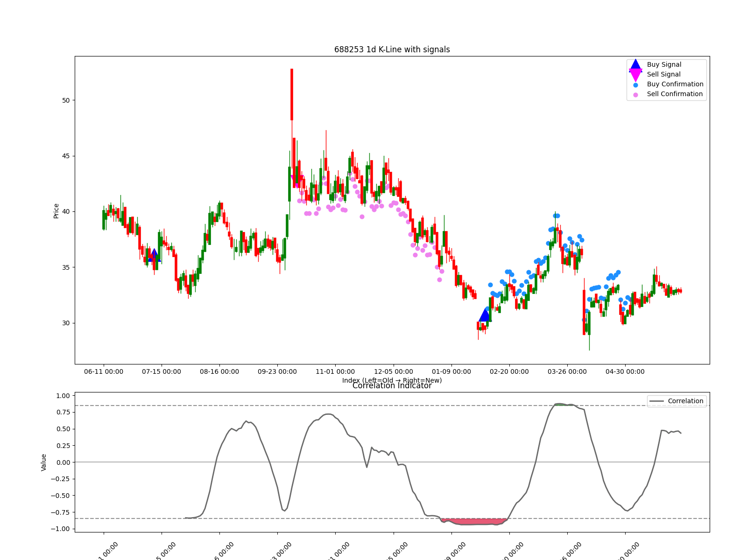Image resolution: width=747 pixels, height=560 pixels.
Task: Click the correlation tick label '−0.25'
Action: tap(61, 479)
